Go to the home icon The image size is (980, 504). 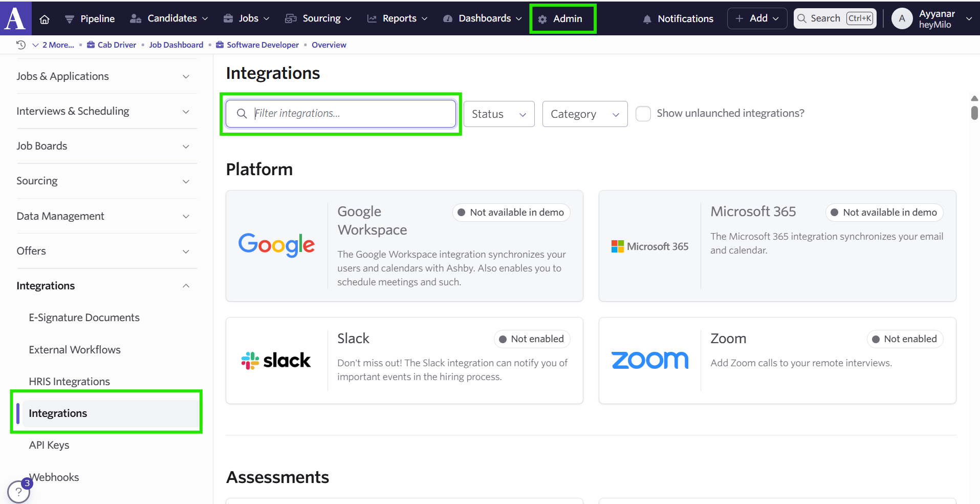(x=45, y=19)
